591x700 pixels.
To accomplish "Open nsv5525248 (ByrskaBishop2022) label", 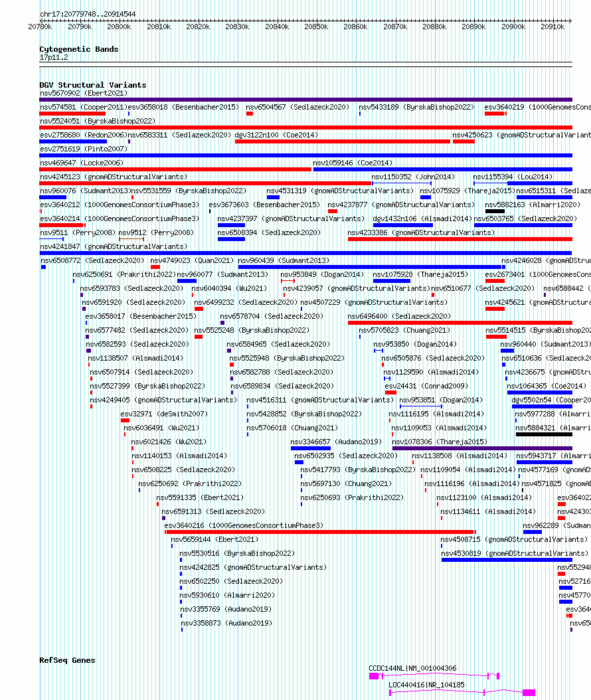I will click(x=252, y=330).
